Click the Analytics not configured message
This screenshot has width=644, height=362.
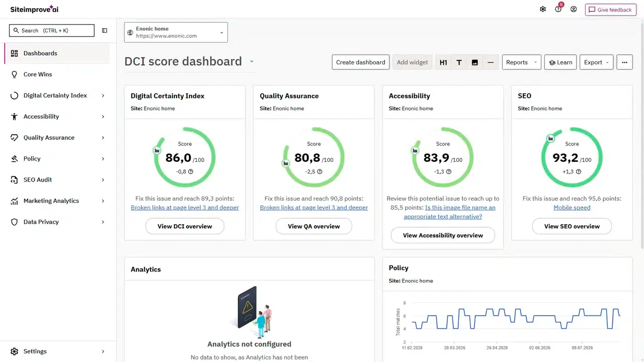[x=249, y=344]
